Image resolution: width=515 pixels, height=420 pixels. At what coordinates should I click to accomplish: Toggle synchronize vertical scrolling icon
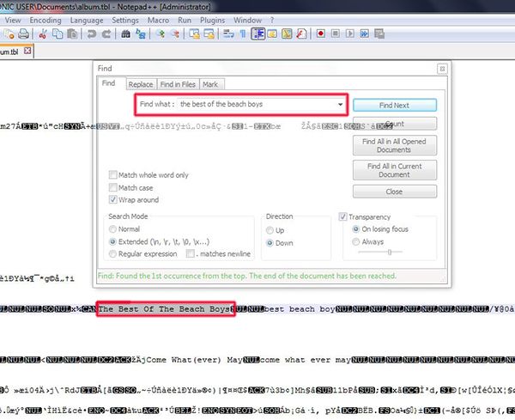(x=195, y=33)
